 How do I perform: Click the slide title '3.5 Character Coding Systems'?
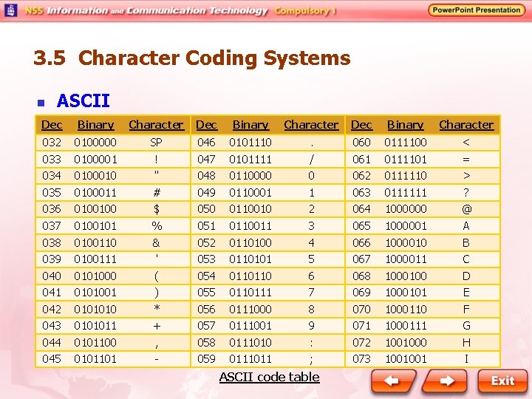(191, 58)
